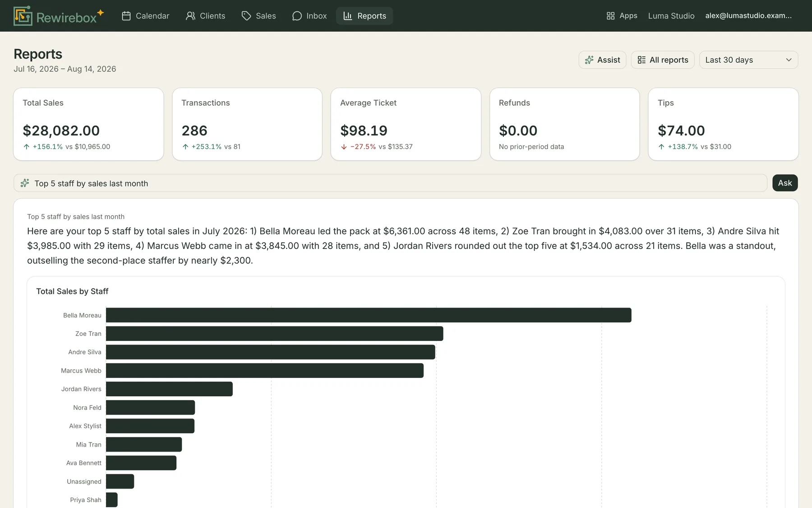The image size is (812, 508).
Task: Open the Calendar tab
Action: point(146,16)
